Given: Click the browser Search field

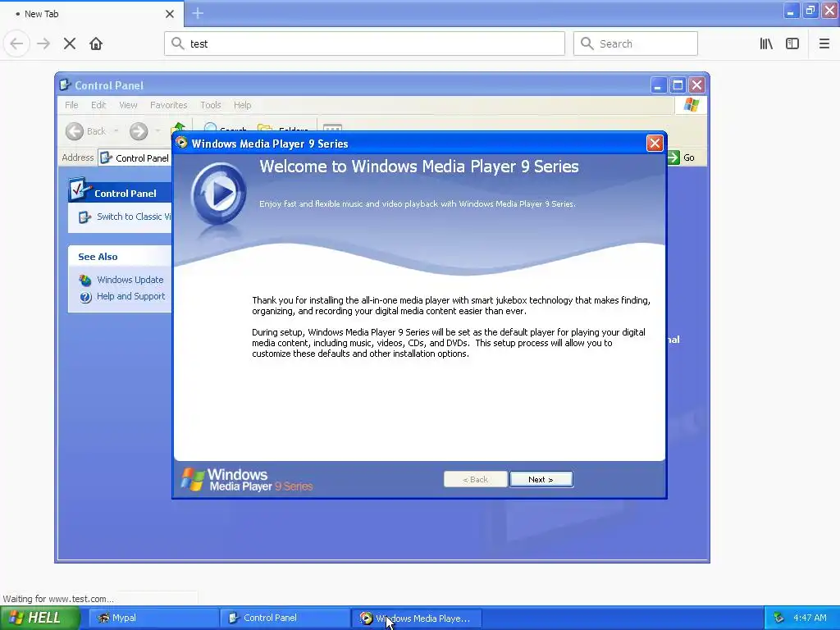Looking at the screenshot, I should tap(636, 43).
